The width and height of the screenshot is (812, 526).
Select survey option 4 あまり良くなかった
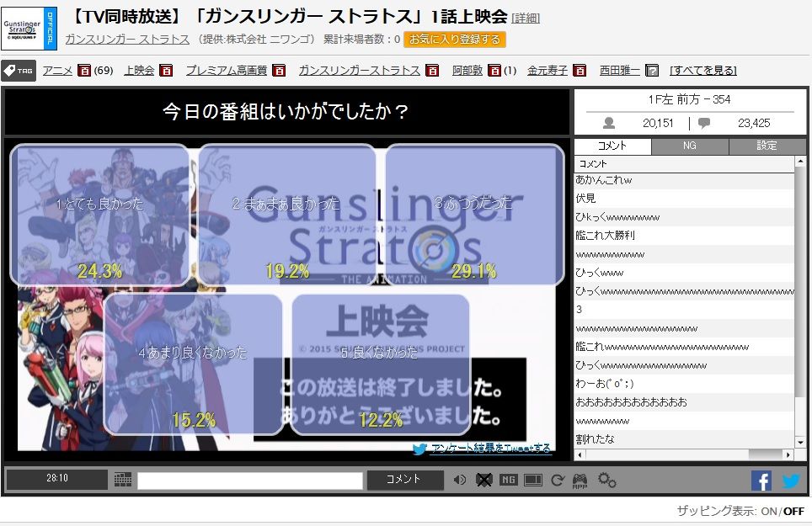tap(193, 364)
